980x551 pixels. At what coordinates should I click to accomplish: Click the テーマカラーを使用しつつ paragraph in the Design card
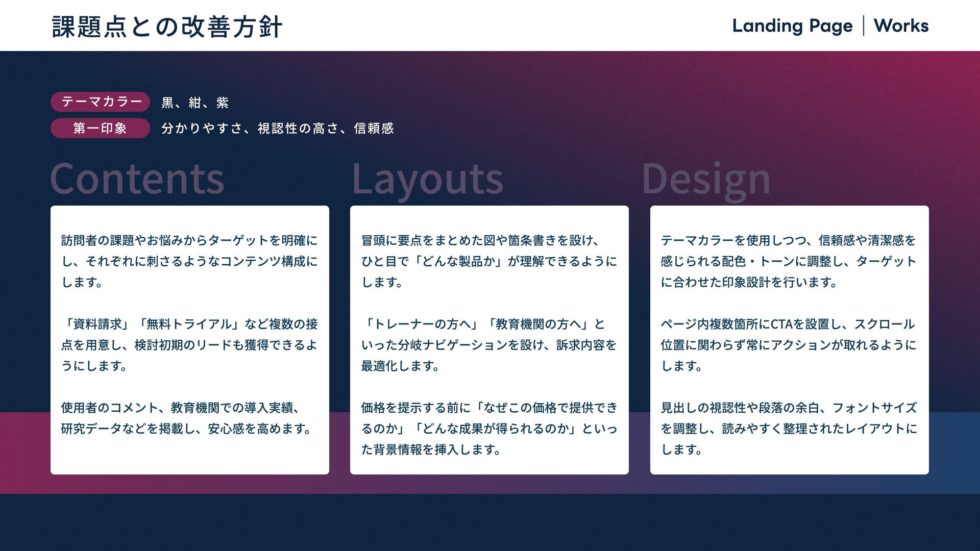point(788,261)
